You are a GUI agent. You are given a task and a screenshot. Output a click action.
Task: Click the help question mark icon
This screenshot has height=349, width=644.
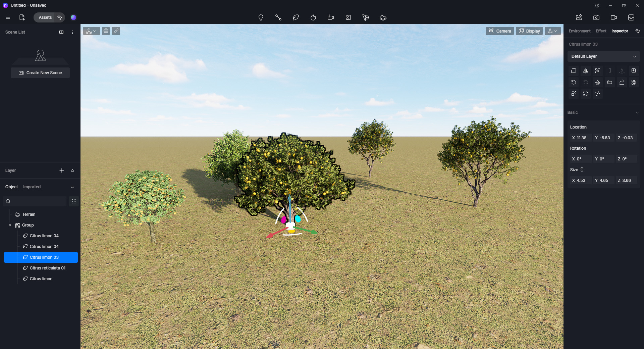[x=597, y=5]
